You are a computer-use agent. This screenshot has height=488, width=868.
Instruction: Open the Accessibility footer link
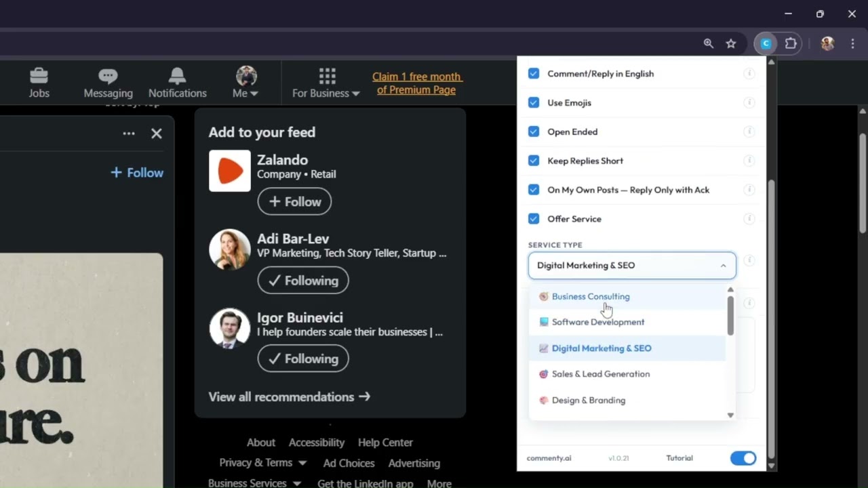(x=317, y=442)
